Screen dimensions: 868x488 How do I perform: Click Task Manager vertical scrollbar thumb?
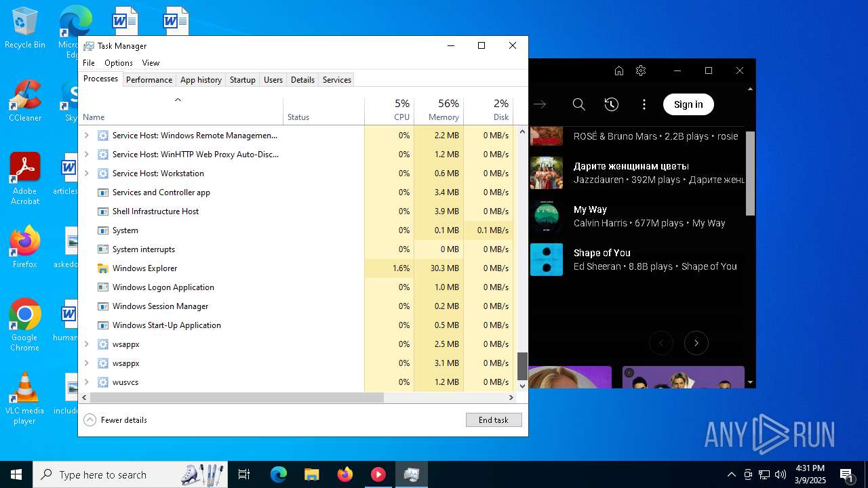[522, 367]
